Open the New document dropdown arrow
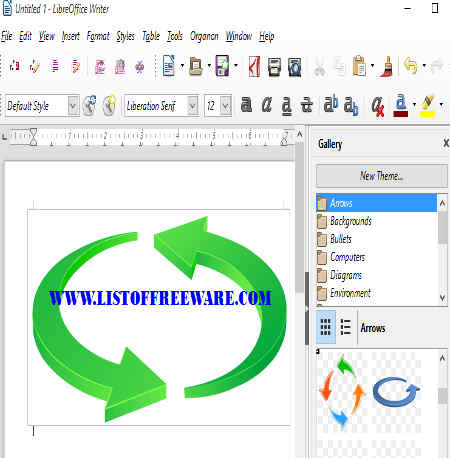 tap(182, 65)
